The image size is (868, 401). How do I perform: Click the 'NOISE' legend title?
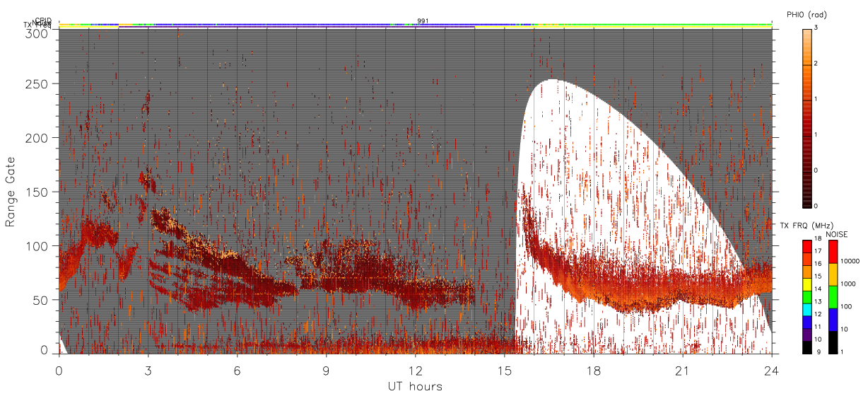click(x=837, y=234)
